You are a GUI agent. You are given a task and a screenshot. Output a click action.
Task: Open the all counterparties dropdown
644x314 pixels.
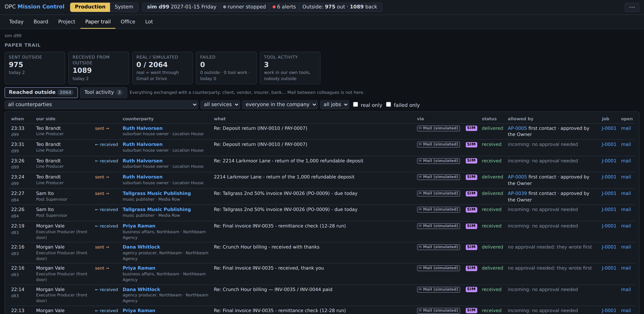[101, 105]
